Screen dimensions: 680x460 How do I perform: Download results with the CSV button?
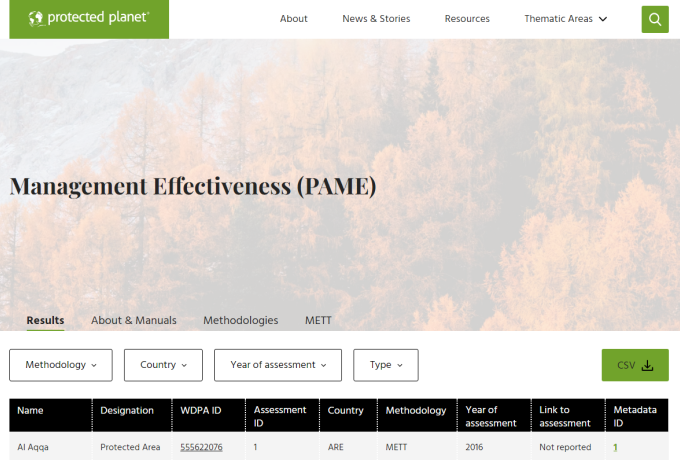pyautogui.click(x=635, y=365)
